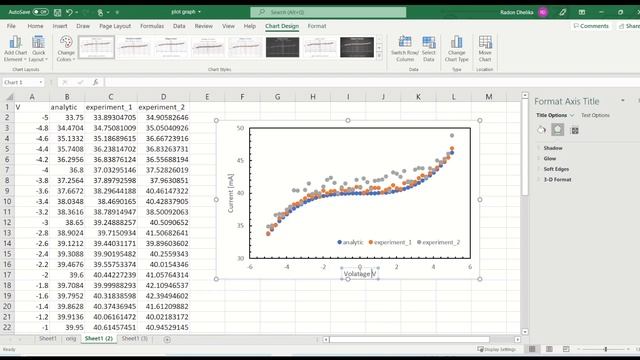640x360 pixels.
Task: Expand the Soft Edges section
Action: (x=556, y=169)
